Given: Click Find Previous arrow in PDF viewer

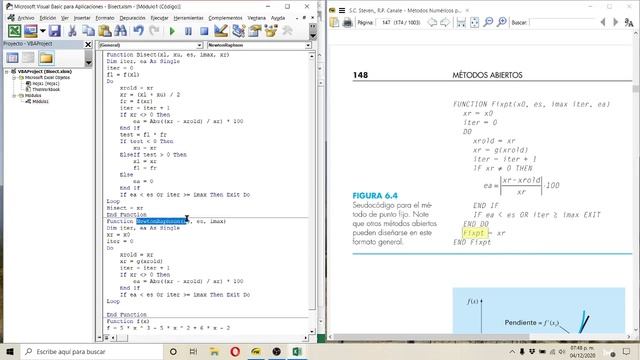Looking at the screenshot, I should (x=603, y=23).
